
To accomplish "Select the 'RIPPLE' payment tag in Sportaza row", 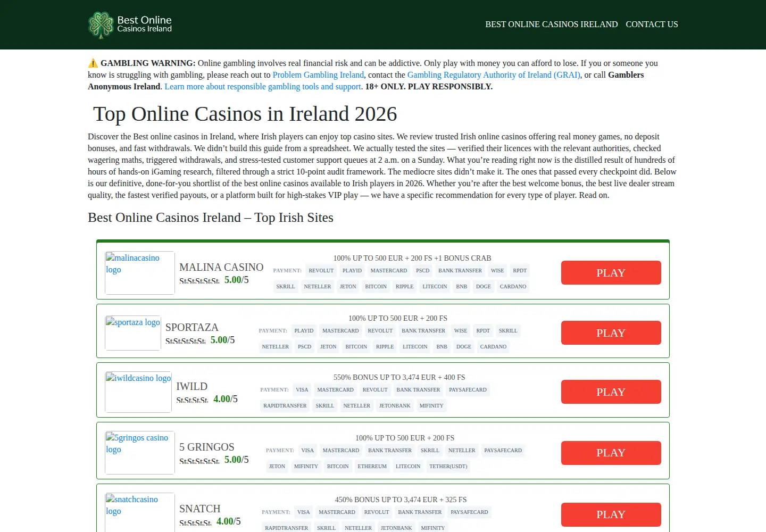I will (385, 347).
